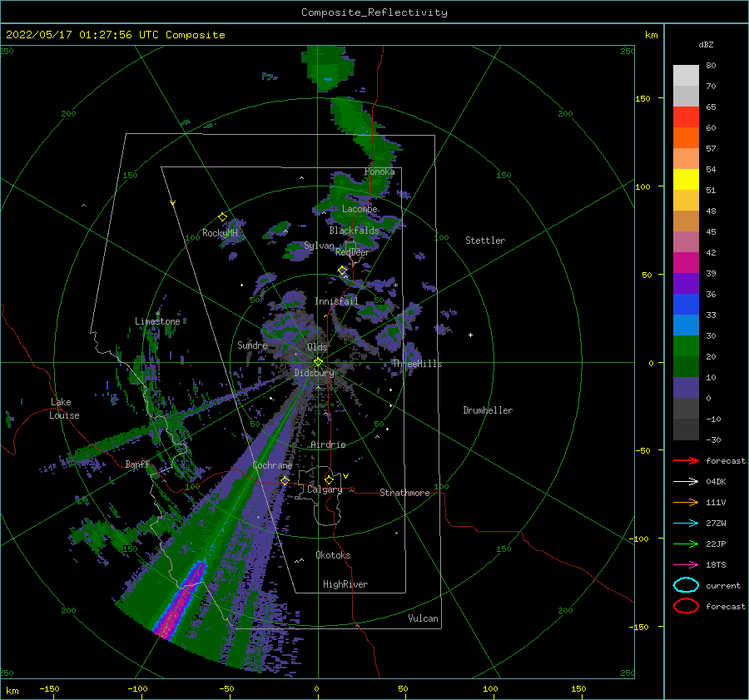Click the HighRiver city label

point(345,584)
